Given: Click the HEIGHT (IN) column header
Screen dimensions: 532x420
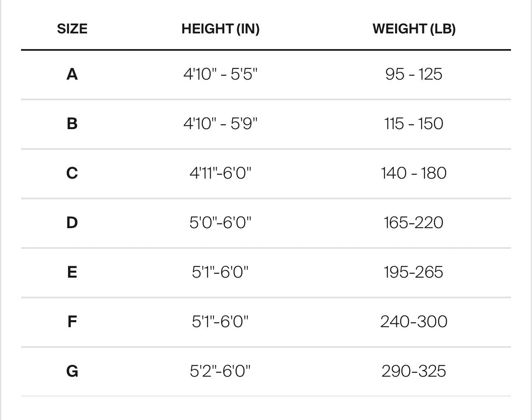Looking at the screenshot, I should [x=221, y=29].
